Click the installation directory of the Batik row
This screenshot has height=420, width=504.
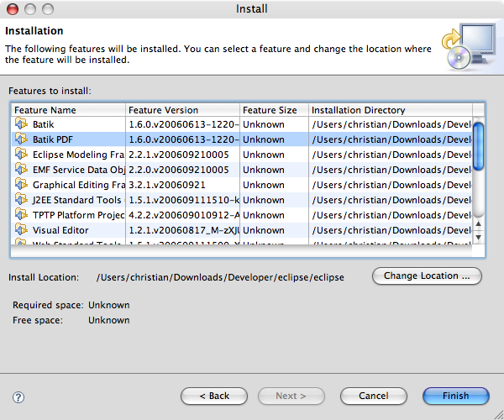pos(391,124)
